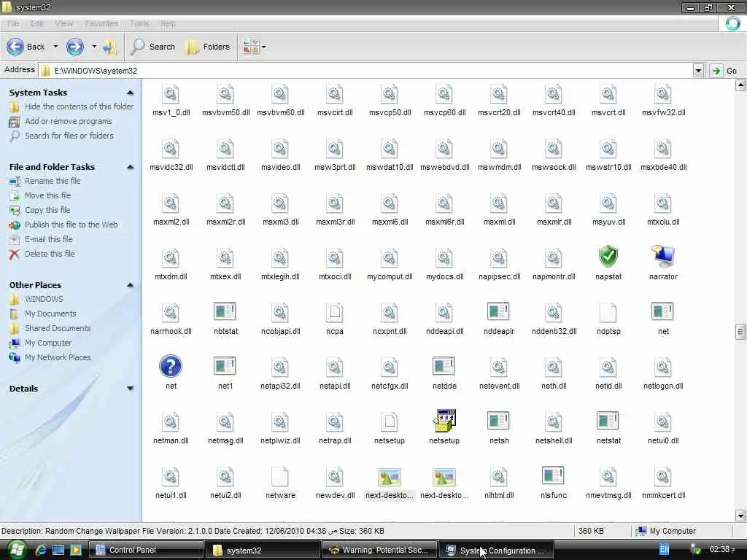747x560 pixels.
Task: Click Rename this file link
Action: [x=53, y=181]
